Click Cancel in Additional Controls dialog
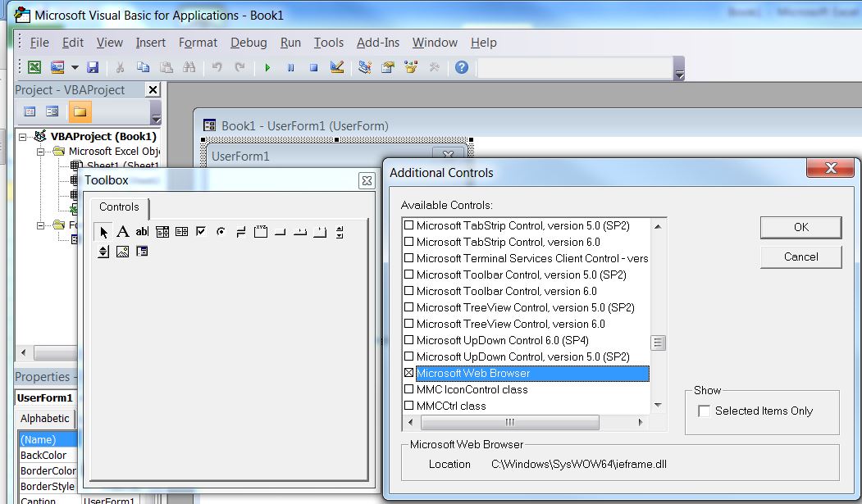The width and height of the screenshot is (862, 504). pos(801,257)
